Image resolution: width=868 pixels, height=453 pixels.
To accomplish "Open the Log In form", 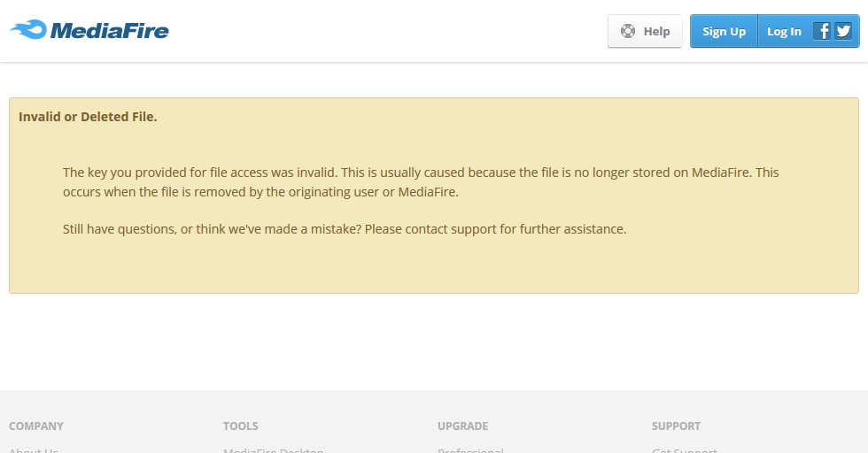I will (784, 31).
